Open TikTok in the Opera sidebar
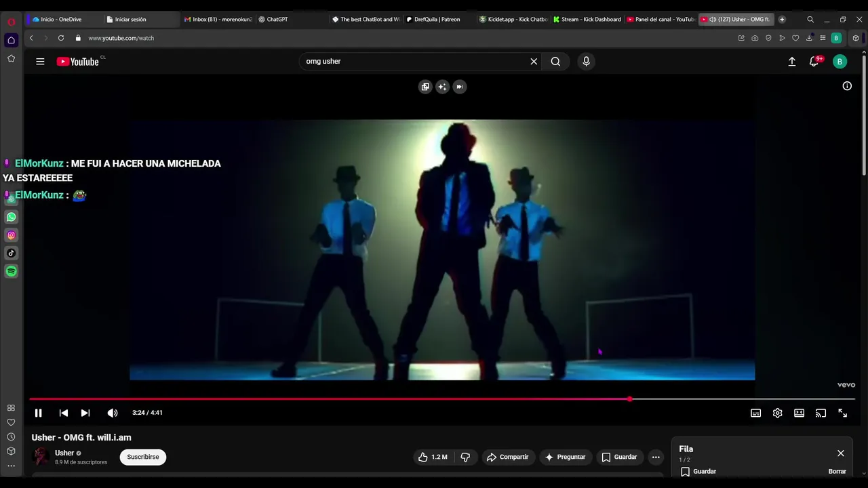868x488 pixels. coord(11,253)
